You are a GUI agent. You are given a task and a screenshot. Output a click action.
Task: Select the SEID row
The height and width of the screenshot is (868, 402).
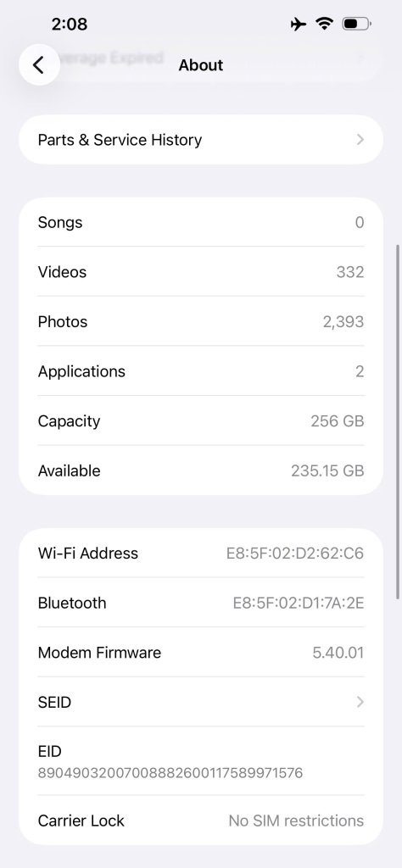tap(201, 702)
